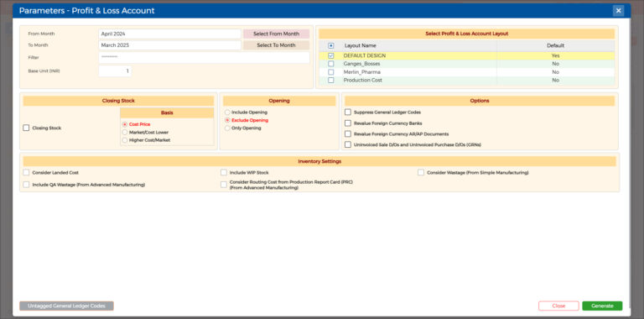
Task: Check the Ganges_Bosses layout checkbox
Action: (x=331, y=64)
